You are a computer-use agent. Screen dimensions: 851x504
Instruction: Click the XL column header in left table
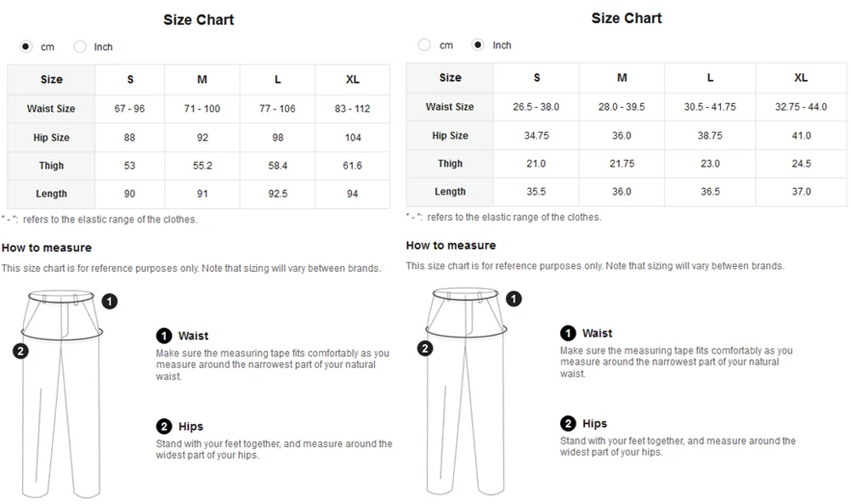pos(353,80)
